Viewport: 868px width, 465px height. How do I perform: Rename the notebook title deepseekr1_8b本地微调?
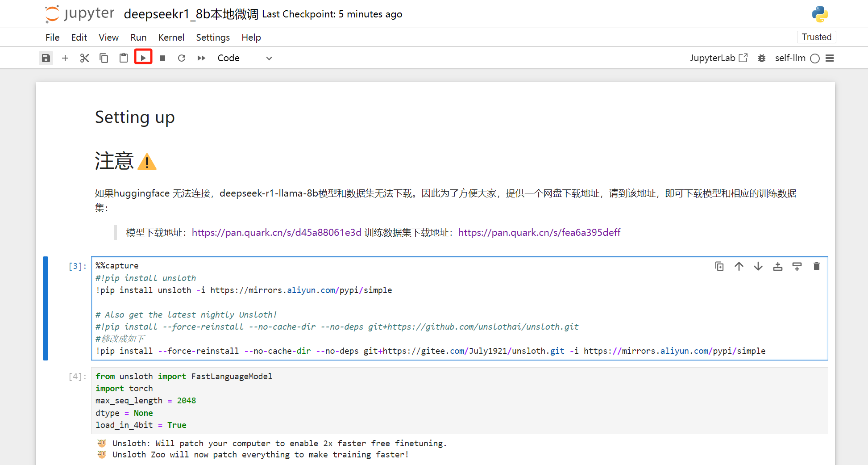(191, 14)
